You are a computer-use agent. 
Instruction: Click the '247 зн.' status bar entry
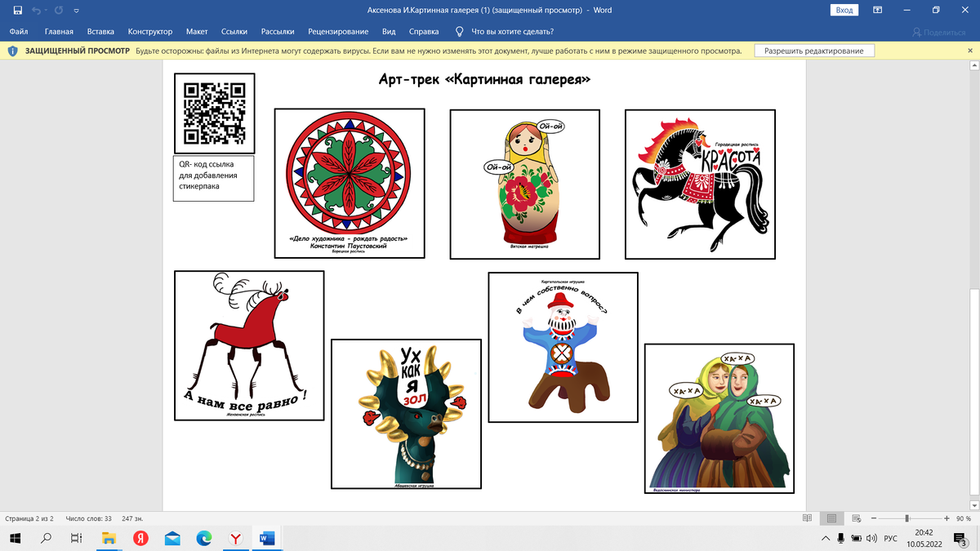132,518
